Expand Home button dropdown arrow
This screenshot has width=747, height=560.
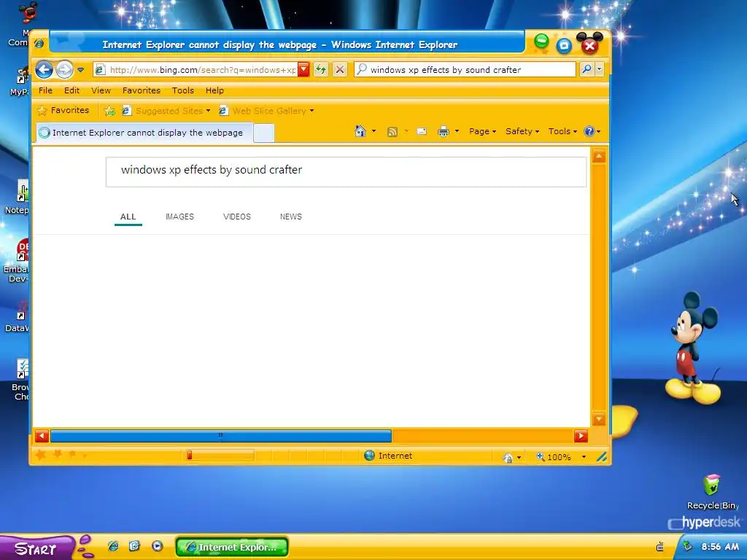[x=373, y=131]
